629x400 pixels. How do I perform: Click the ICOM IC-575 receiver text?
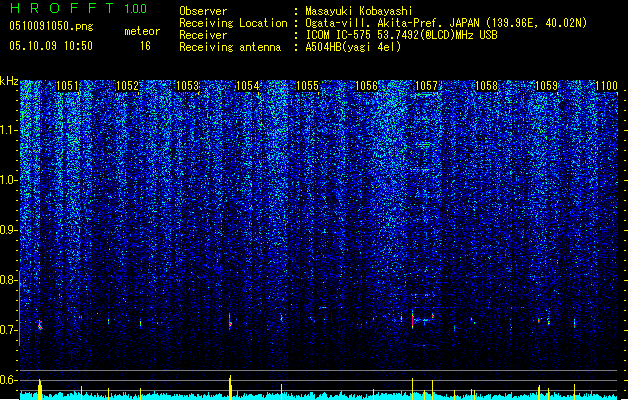[x=401, y=35]
